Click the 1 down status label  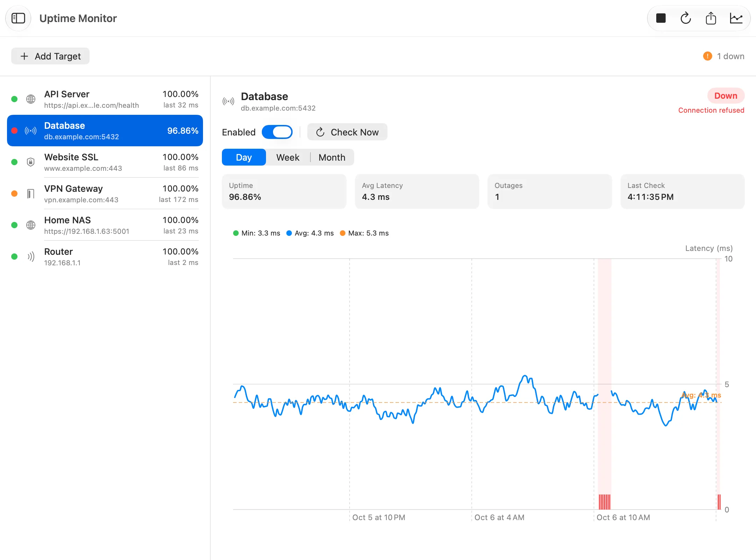(x=730, y=56)
